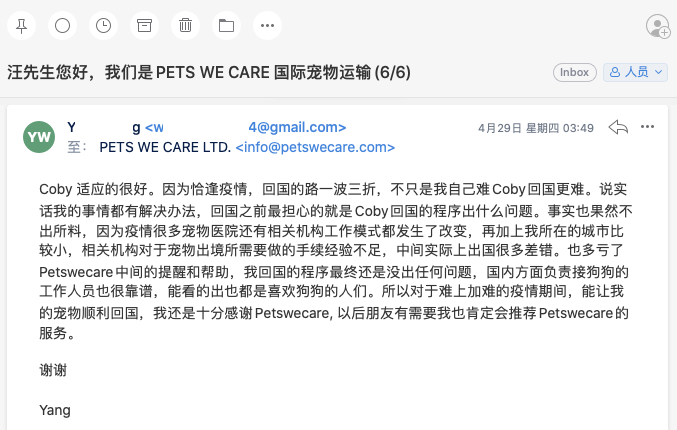
Task: Click the Yang signature at message end
Action: click(55, 410)
